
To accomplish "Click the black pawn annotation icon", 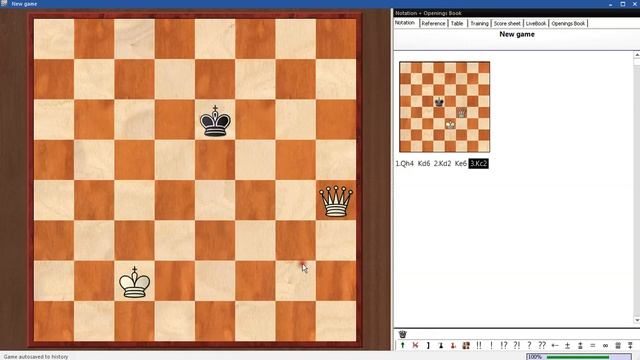I will tap(441, 345).
